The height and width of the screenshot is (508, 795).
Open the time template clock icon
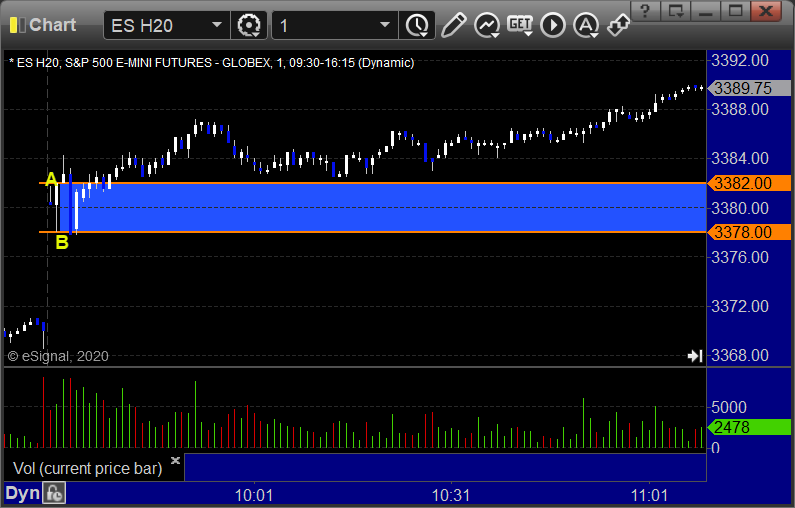click(417, 25)
